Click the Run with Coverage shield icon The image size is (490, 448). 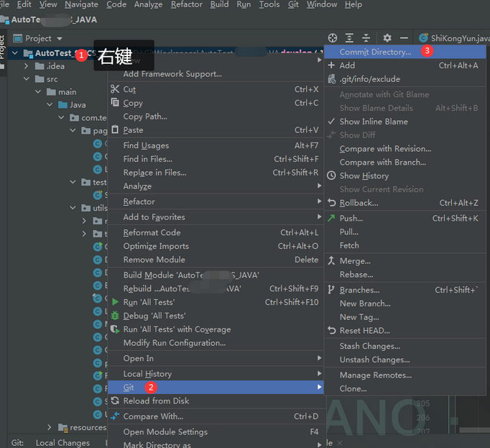point(115,329)
